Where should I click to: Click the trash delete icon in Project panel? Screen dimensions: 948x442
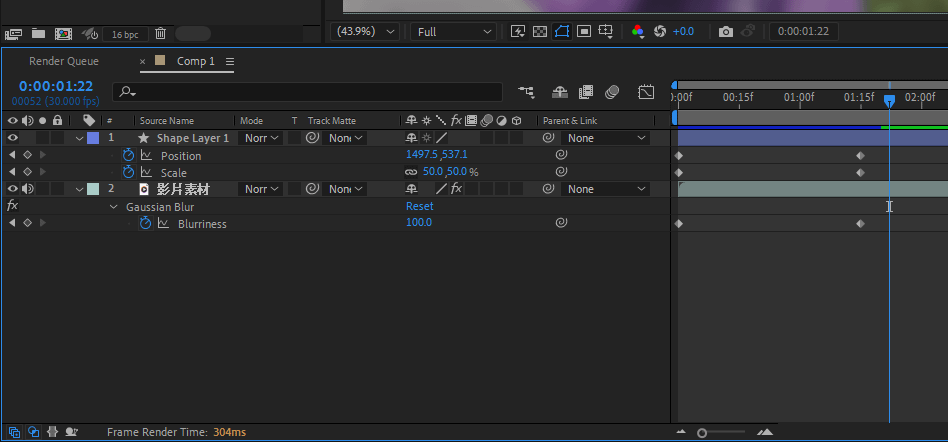(160, 33)
